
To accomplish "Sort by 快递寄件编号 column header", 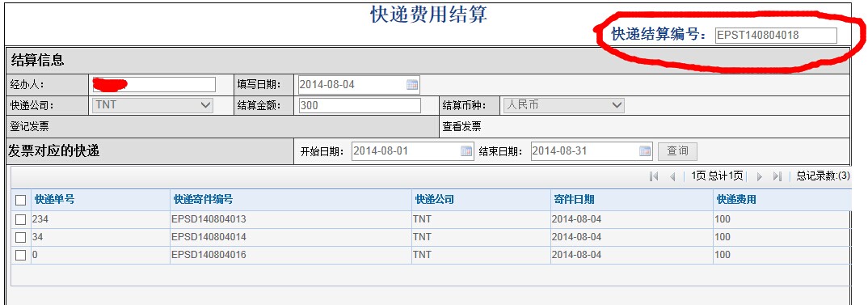I will pyautogui.click(x=203, y=200).
